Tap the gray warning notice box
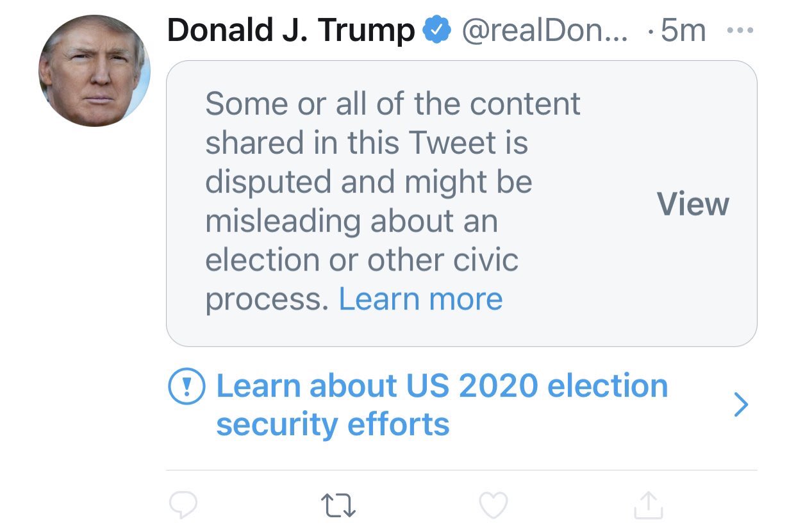Viewport: 796px width, 532px height. pyautogui.click(x=461, y=204)
